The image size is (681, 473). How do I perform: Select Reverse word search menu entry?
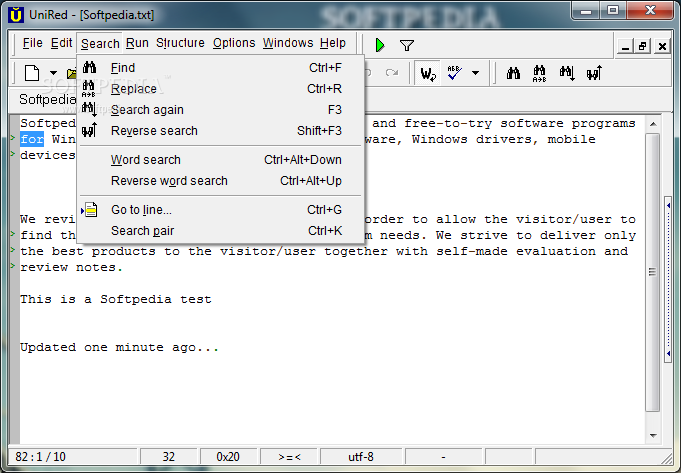coord(221,181)
